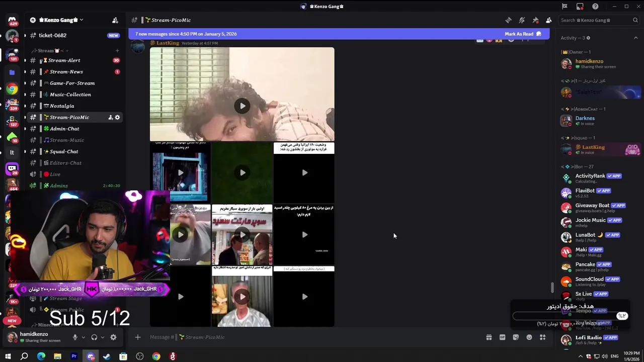Open Editors-Chat channel
Viewport: 644px width, 362px height.
[74, 163]
